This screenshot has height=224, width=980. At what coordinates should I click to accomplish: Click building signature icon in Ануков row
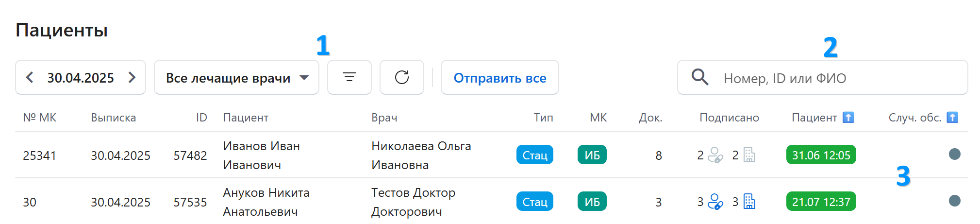click(749, 202)
